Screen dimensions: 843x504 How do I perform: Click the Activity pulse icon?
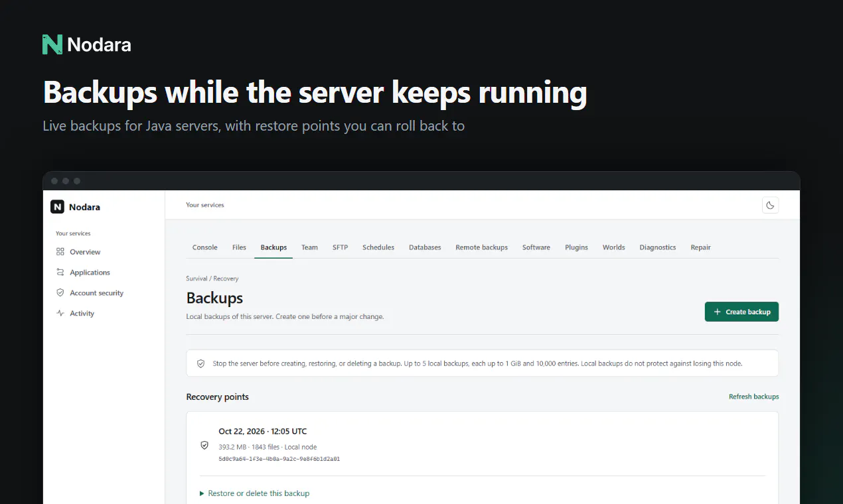click(x=60, y=314)
